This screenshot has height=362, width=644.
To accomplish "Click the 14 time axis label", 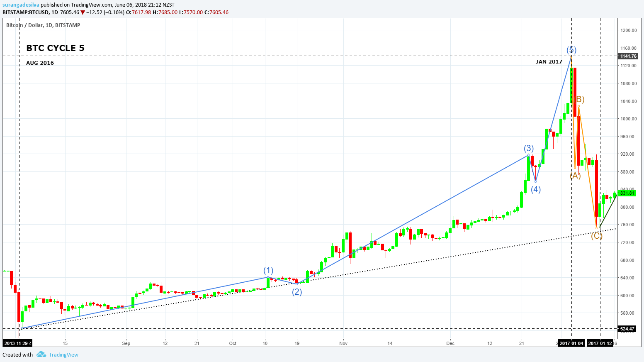I will (390, 343).
